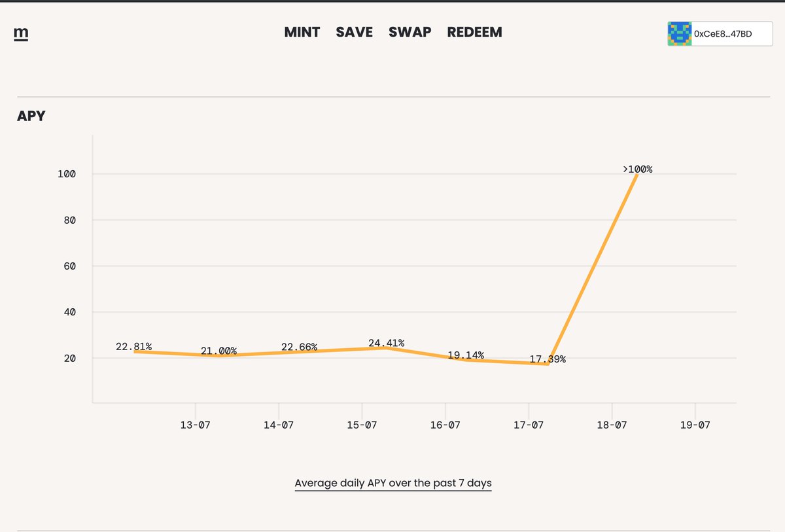
Task: Click the 100 value on the y-axis
Action: [x=67, y=174]
